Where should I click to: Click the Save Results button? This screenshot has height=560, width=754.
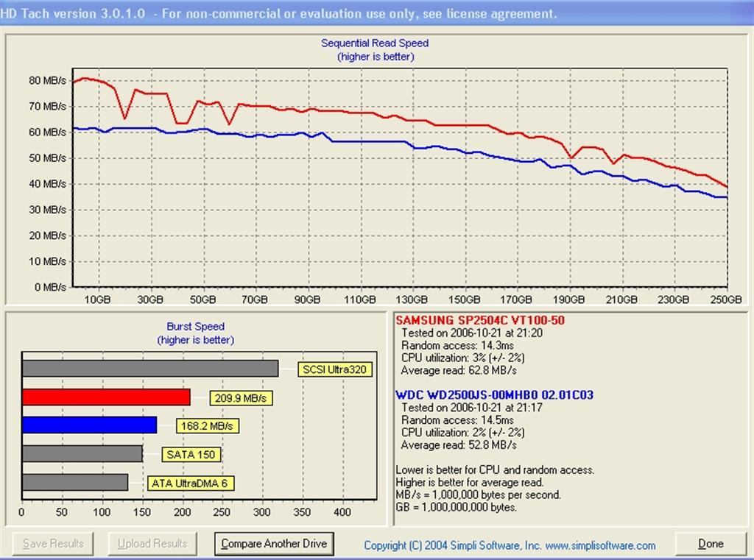[53, 544]
